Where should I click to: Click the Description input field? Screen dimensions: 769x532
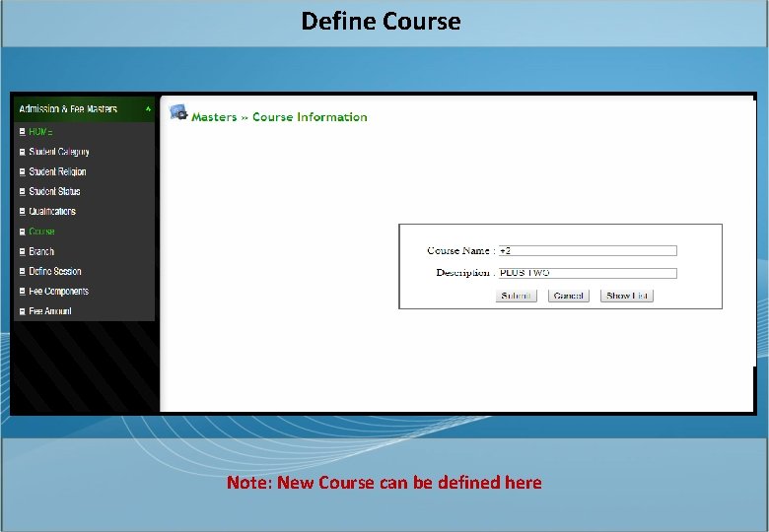coord(588,273)
